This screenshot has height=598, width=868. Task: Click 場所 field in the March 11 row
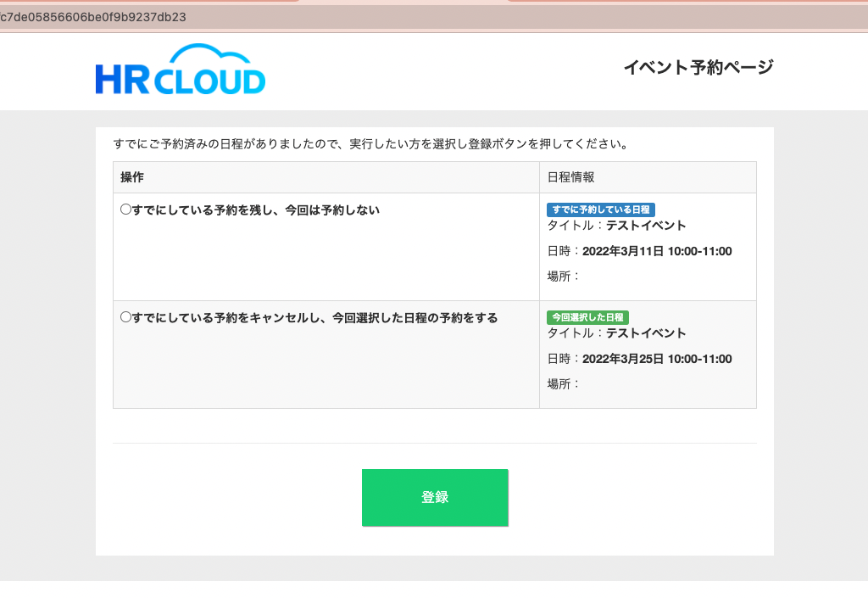[563, 276]
